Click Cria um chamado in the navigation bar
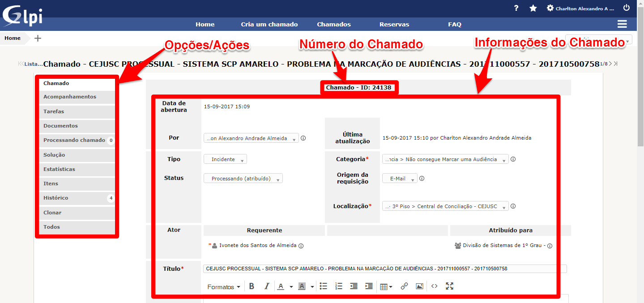Viewport: 644px width, 303px height. tap(269, 24)
